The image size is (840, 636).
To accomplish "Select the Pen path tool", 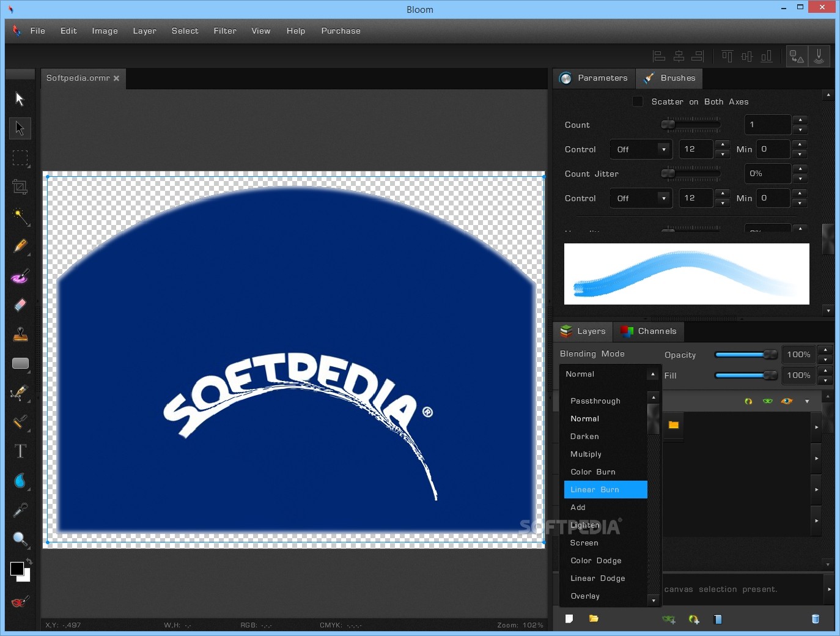I will (x=20, y=393).
